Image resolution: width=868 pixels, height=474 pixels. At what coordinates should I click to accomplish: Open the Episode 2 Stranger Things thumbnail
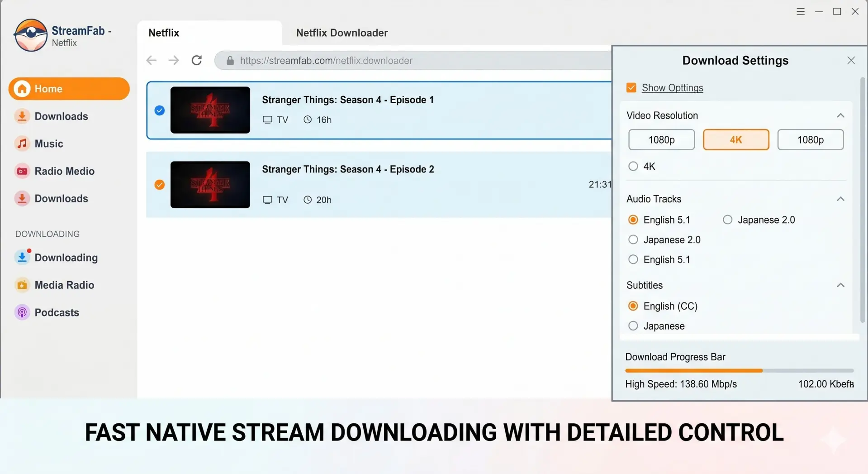click(210, 185)
